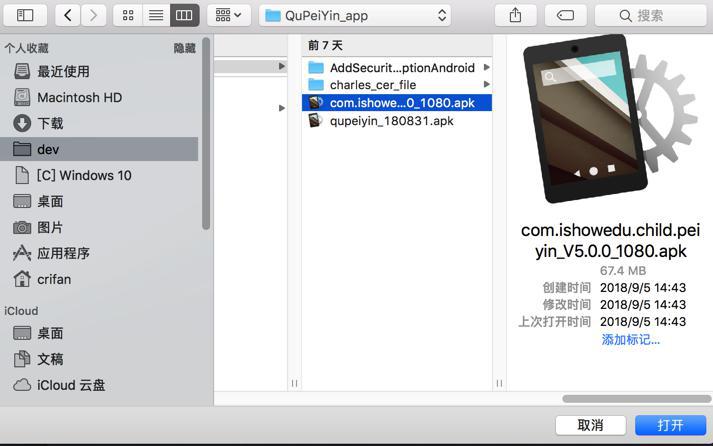Viewport: 713px width, 446px height.
Task: Click the iCloud 云盘 cloud icon
Action: click(x=22, y=385)
